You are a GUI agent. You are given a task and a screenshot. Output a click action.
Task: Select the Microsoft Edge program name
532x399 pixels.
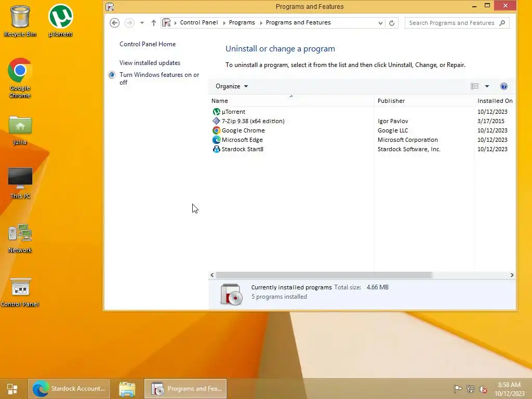tap(242, 139)
